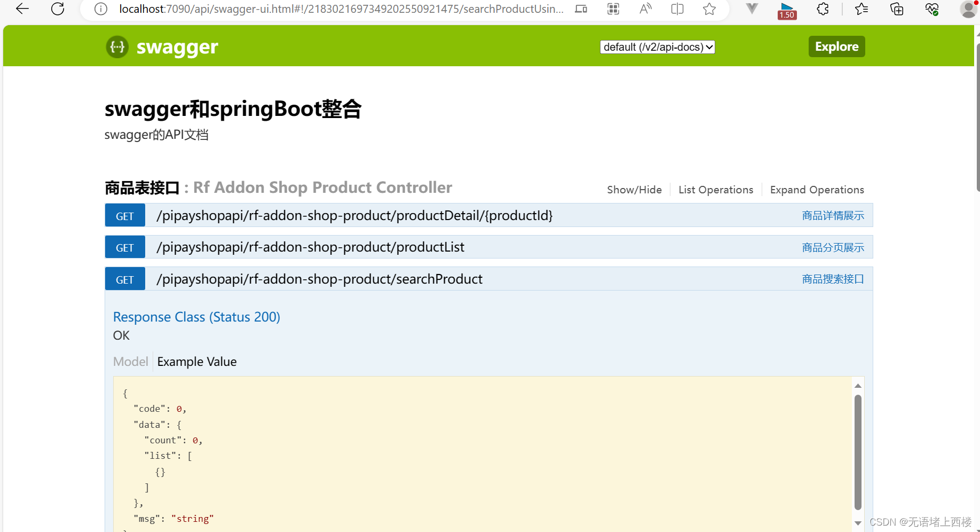Click the swagger和springBoot整合 title
980x532 pixels.
pyautogui.click(x=233, y=109)
